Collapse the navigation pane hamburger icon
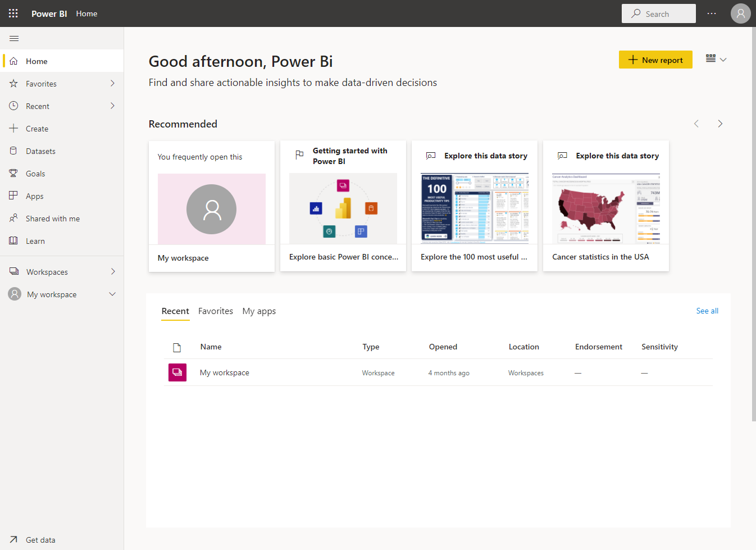This screenshot has width=756, height=550. pyautogui.click(x=14, y=38)
